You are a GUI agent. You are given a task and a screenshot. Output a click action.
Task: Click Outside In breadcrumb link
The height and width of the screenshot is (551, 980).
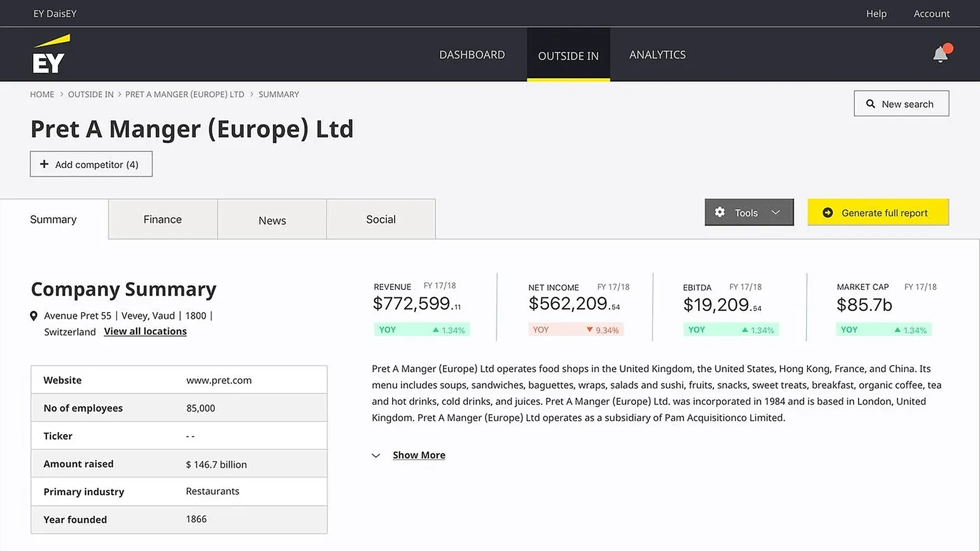pyautogui.click(x=91, y=94)
